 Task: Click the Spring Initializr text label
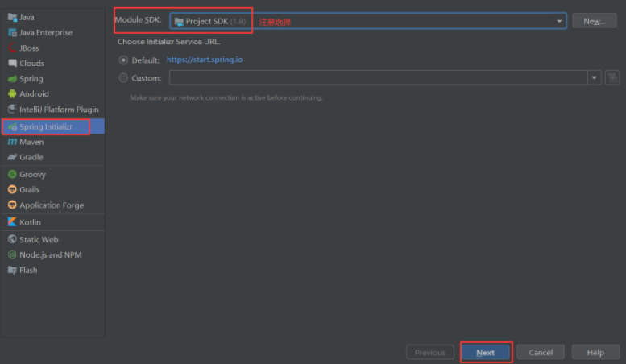(46, 127)
